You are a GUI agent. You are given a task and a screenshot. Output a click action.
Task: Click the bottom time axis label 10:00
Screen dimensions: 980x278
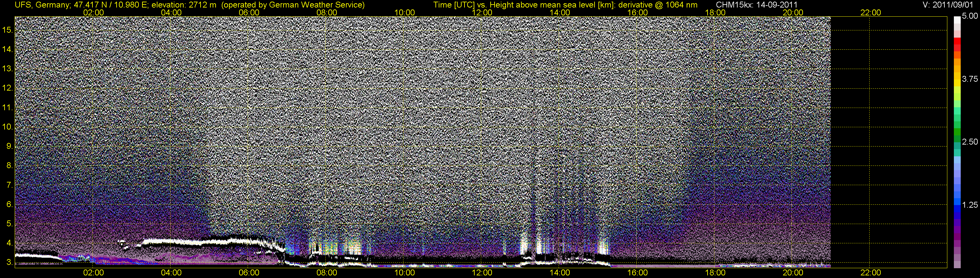click(404, 273)
